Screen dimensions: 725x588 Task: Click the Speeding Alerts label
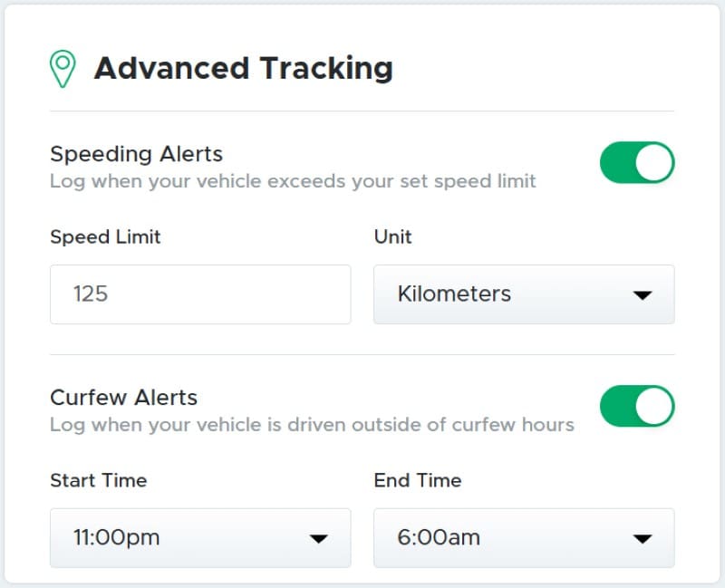click(137, 154)
